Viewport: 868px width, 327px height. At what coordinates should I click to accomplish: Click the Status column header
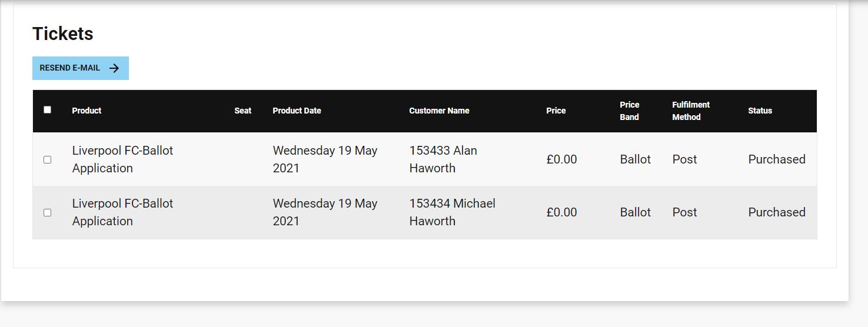click(760, 111)
